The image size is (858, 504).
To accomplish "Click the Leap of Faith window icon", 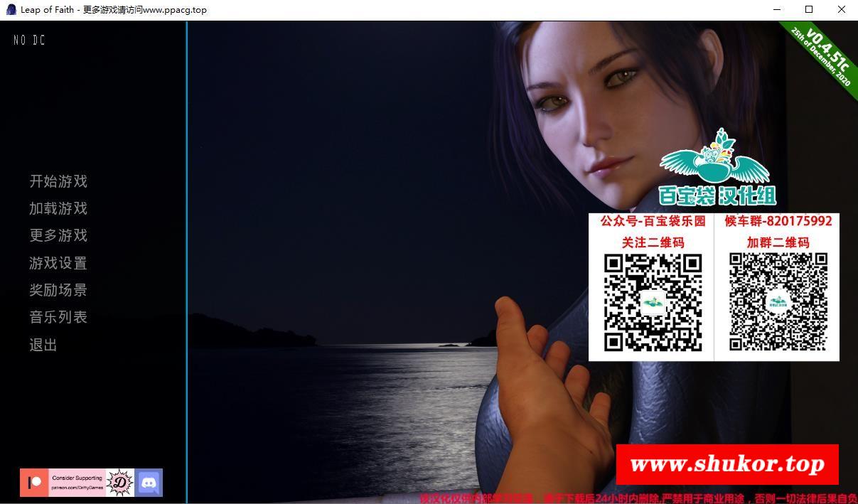I will tap(11, 10).
